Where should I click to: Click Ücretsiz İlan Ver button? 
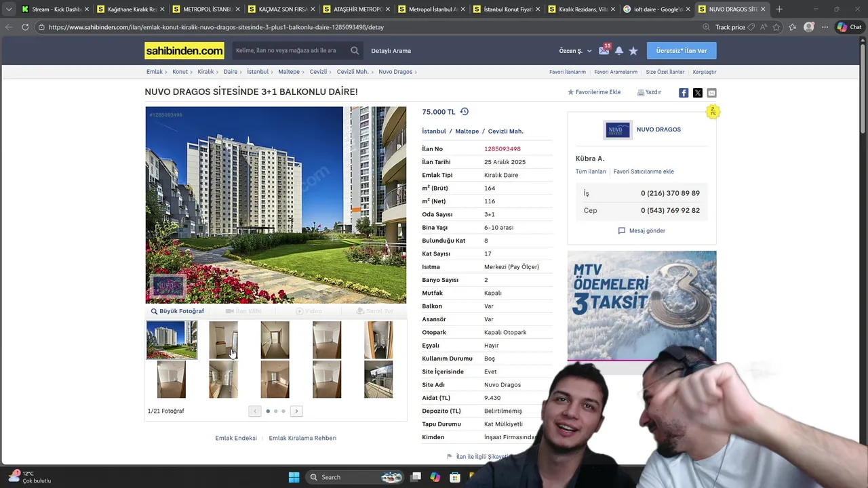(682, 51)
